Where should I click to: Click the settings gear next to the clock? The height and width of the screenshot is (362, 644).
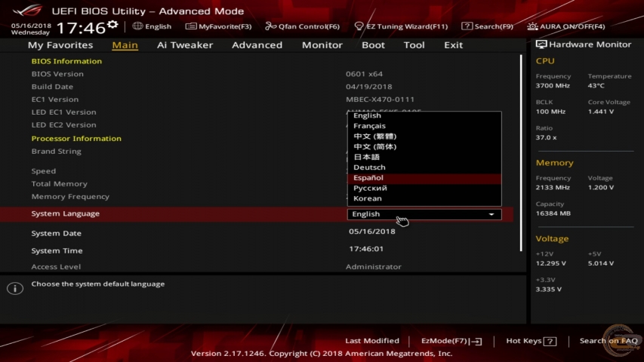[x=112, y=25]
